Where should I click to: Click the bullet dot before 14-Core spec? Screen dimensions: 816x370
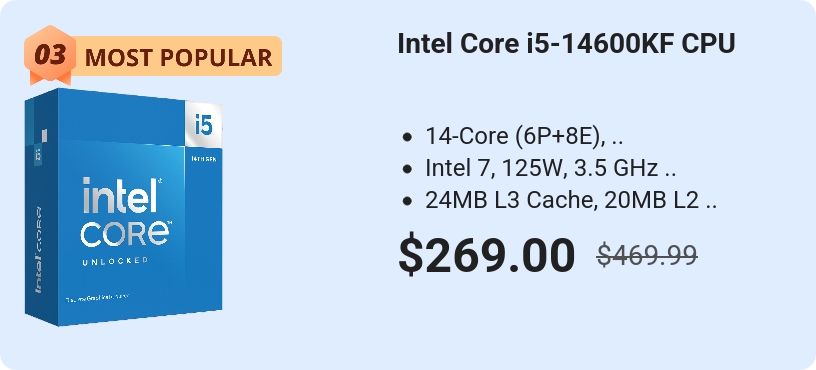click(407, 137)
